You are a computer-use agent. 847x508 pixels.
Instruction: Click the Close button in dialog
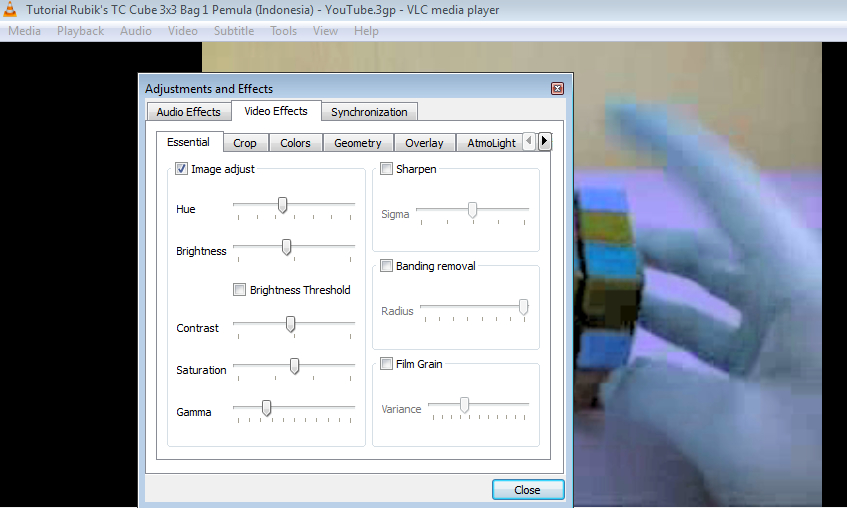click(x=528, y=490)
